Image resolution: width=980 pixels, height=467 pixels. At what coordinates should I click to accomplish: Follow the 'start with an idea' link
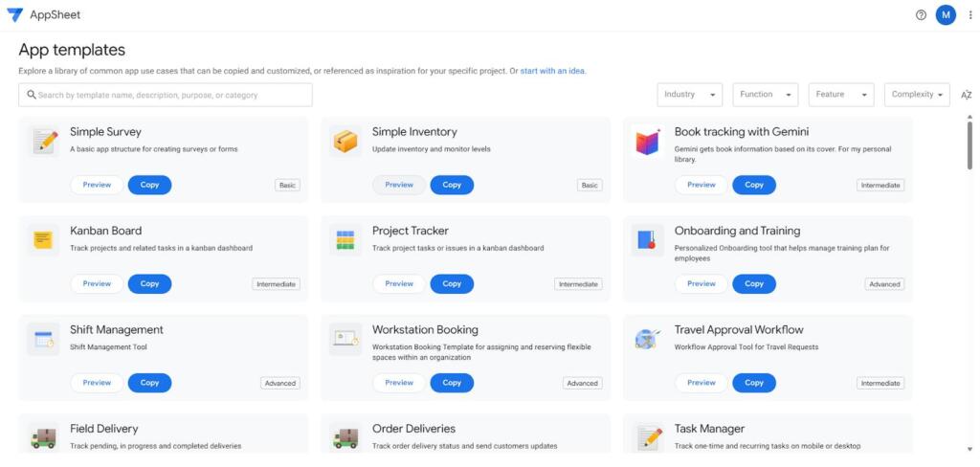(552, 71)
